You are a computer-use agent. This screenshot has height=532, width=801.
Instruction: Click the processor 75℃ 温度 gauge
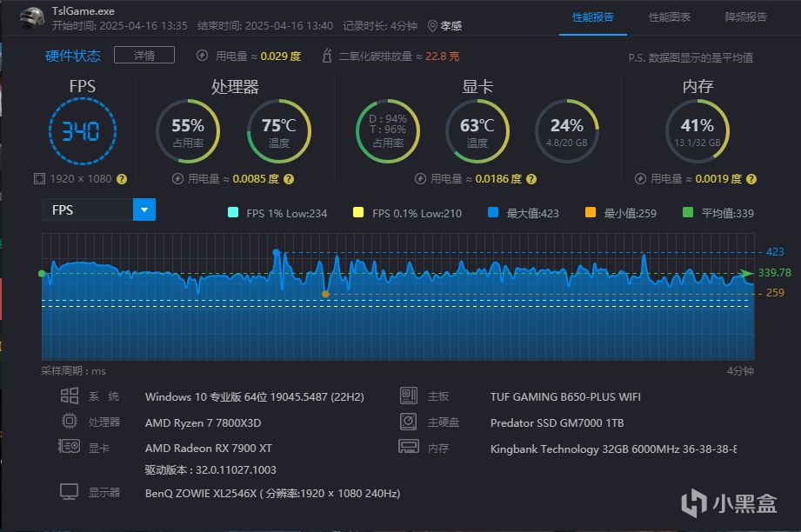[279, 131]
